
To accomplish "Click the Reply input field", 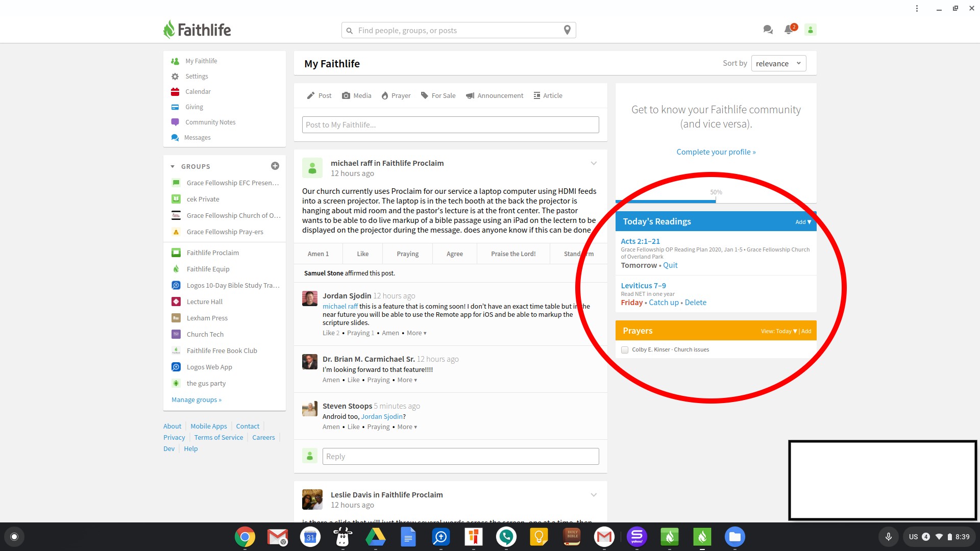I will [x=460, y=457].
